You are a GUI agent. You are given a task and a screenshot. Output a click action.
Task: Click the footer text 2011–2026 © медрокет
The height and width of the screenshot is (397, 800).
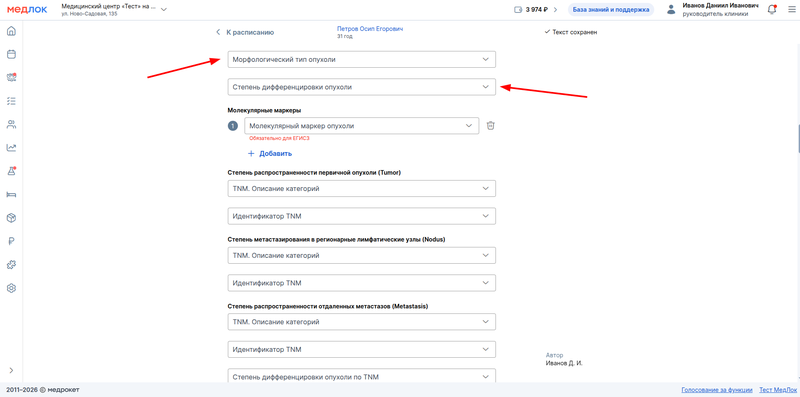click(43, 390)
